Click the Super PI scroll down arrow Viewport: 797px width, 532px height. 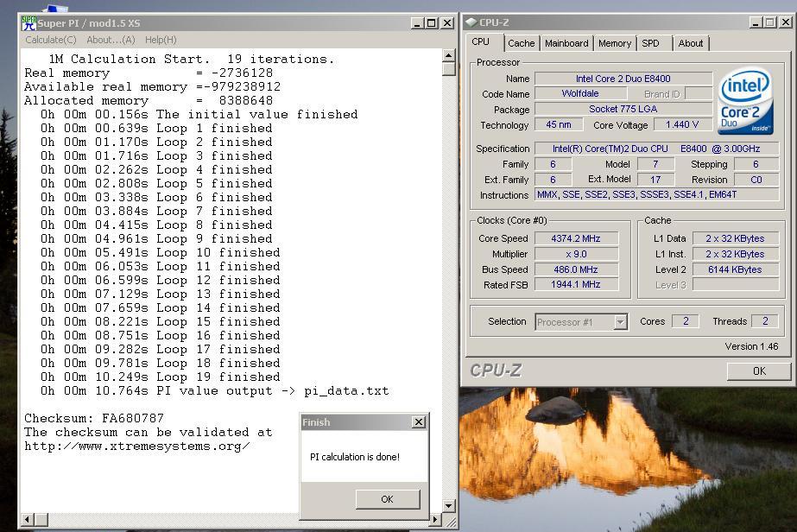tap(448, 505)
